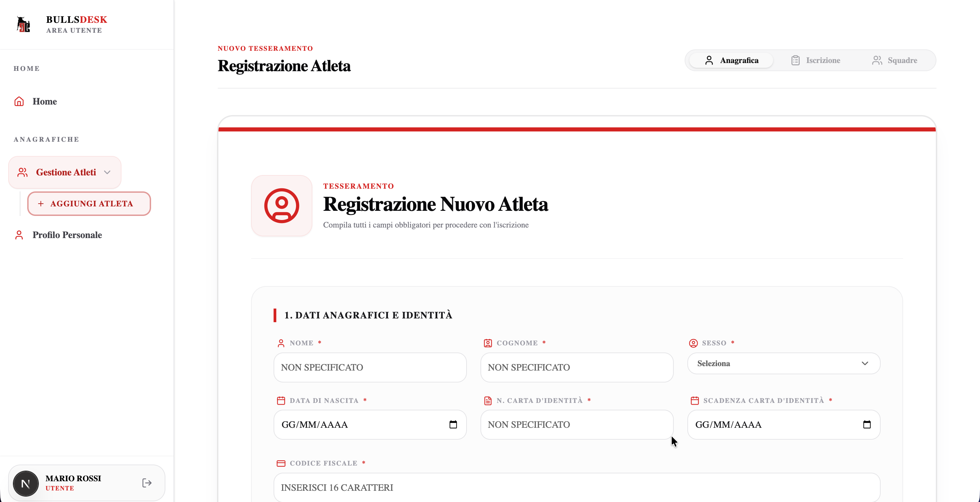
Task: Switch to the Iscrizione tab
Action: 816,60
